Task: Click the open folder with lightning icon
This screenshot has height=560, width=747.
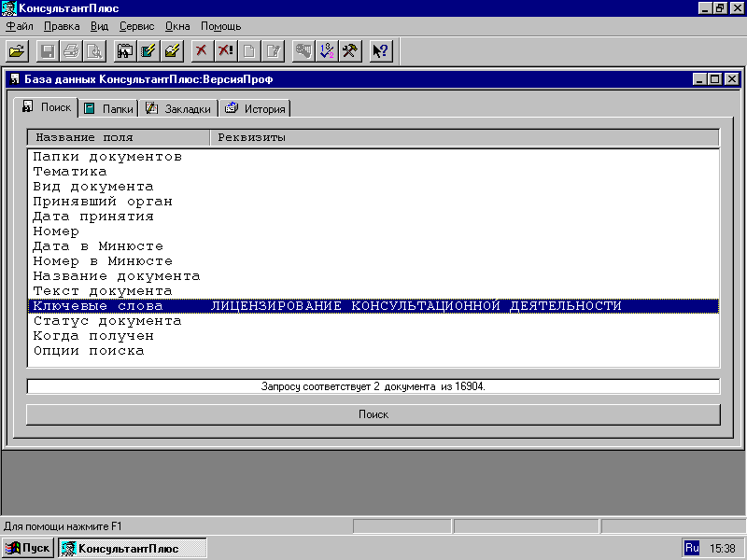Action: click(x=173, y=51)
